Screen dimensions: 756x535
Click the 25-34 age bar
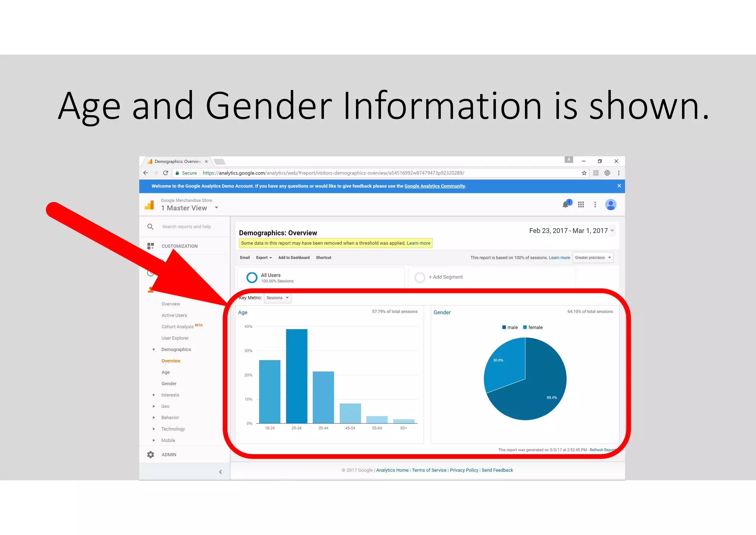297,376
